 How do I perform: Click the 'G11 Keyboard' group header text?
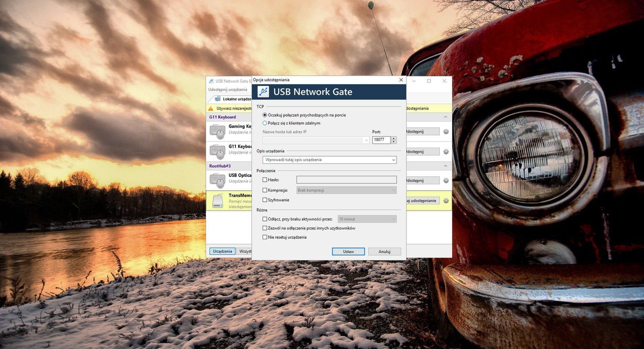tap(222, 117)
